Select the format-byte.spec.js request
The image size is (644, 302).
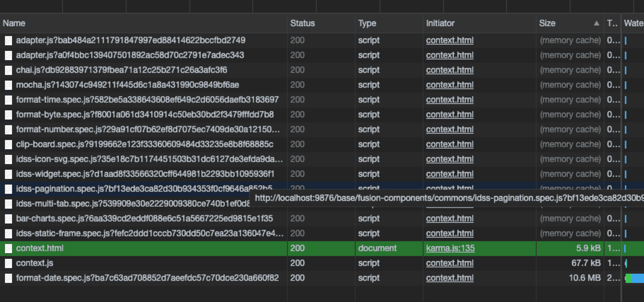click(x=145, y=115)
